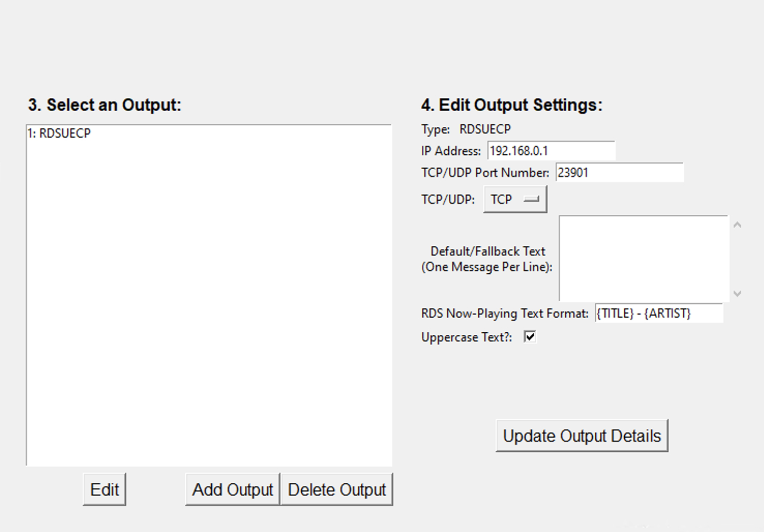Image resolution: width=764 pixels, height=532 pixels.
Task: Click the down arrow on fallback text scrollbar
Action: click(737, 293)
